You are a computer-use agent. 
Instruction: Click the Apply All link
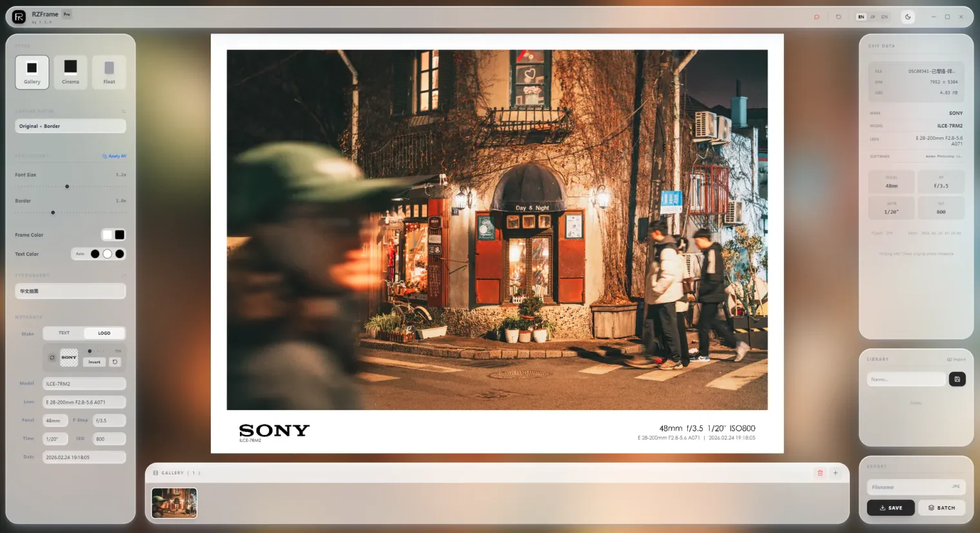click(114, 156)
